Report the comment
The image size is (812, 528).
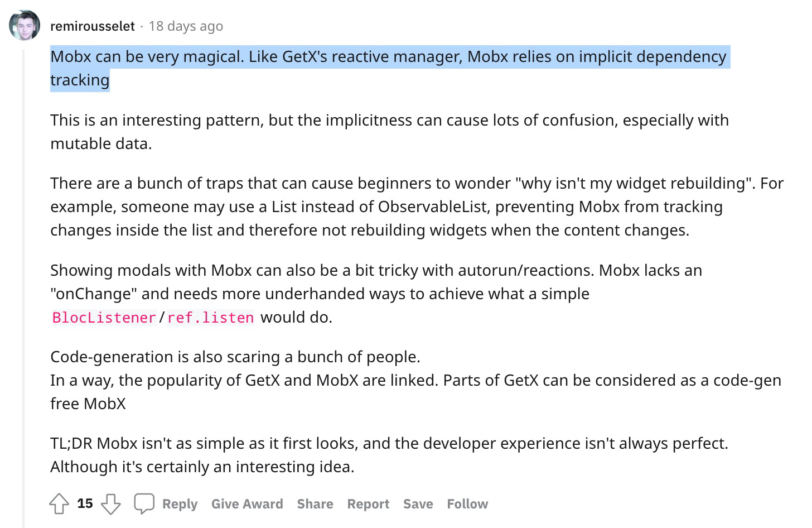tap(368, 504)
